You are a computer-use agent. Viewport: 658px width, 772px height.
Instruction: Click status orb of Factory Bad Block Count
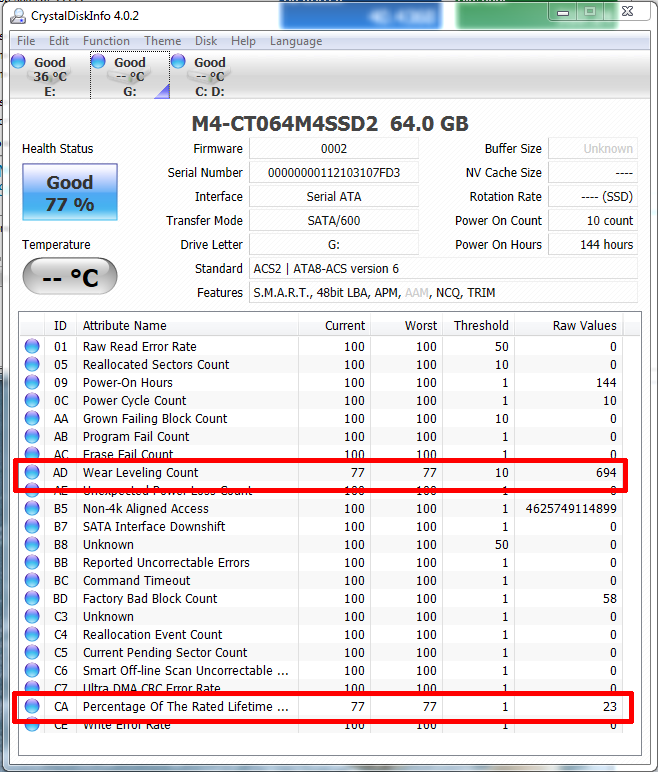click(32, 598)
